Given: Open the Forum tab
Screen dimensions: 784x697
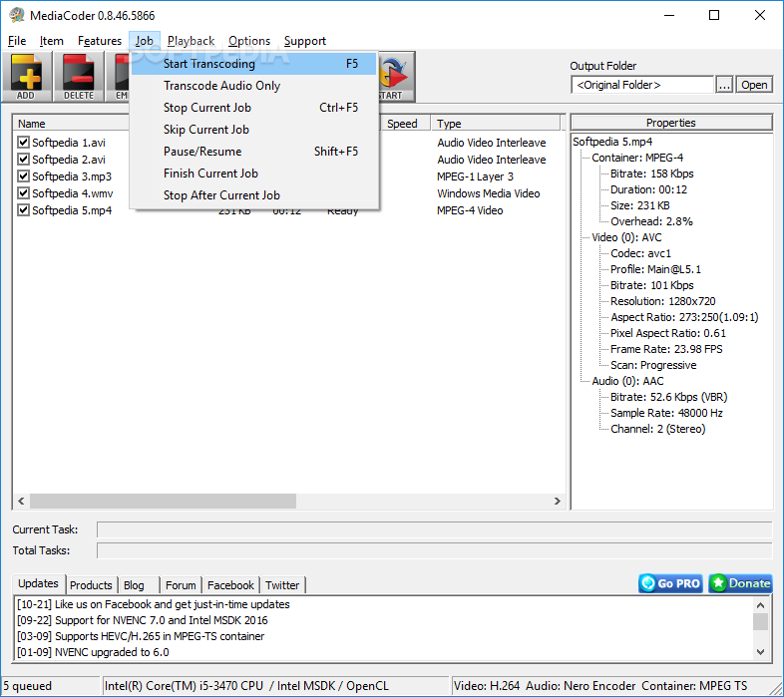Looking at the screenshot, I should click(x=181, y=585).
